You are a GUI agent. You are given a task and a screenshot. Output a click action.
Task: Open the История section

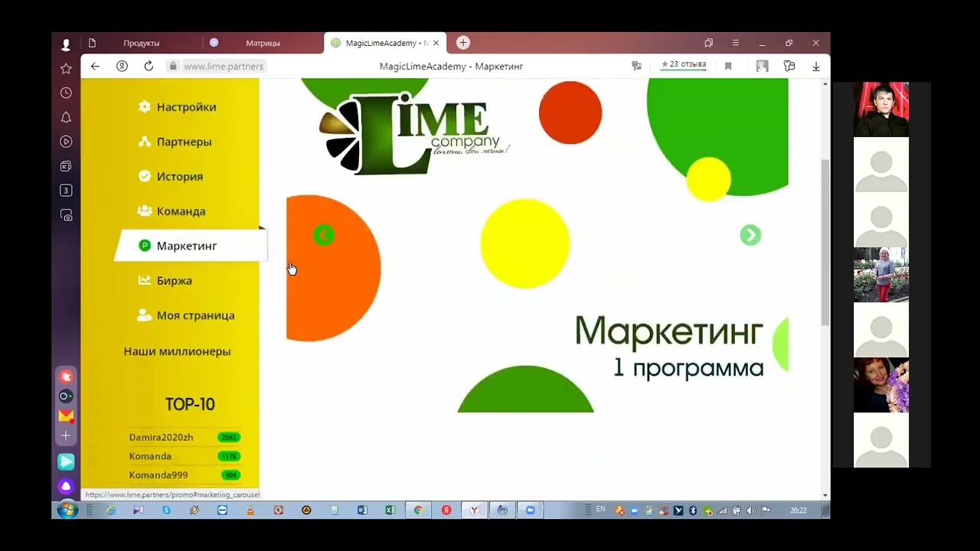click(170, 176)
